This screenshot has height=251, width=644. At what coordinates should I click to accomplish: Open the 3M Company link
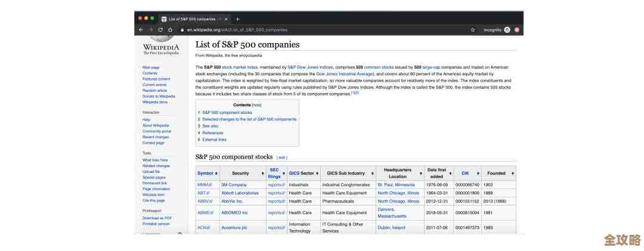pos(234,185)
